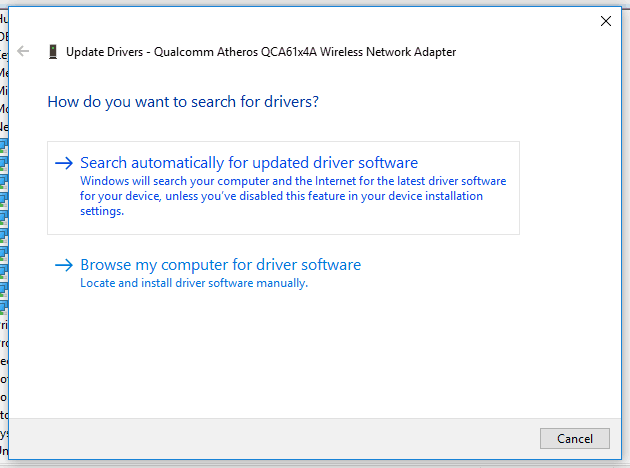Screen dimensions: 630x468
Task: Click the network adapter device icon
Action: point(53,52)
